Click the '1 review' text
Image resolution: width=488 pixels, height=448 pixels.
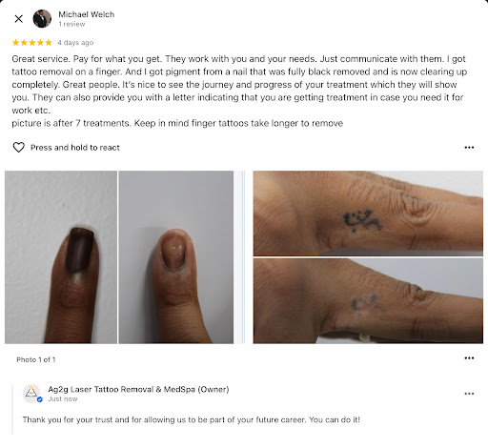click(71, 24)
